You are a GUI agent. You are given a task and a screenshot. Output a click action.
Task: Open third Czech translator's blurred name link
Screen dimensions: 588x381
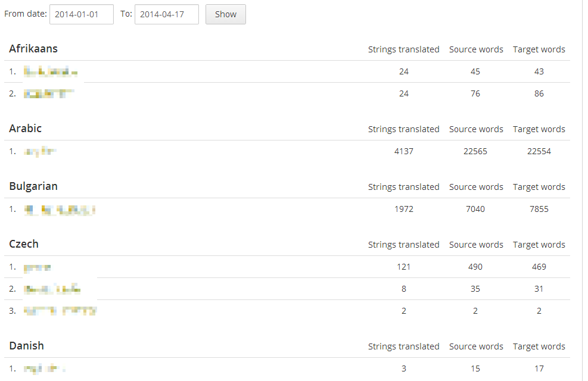60,311
